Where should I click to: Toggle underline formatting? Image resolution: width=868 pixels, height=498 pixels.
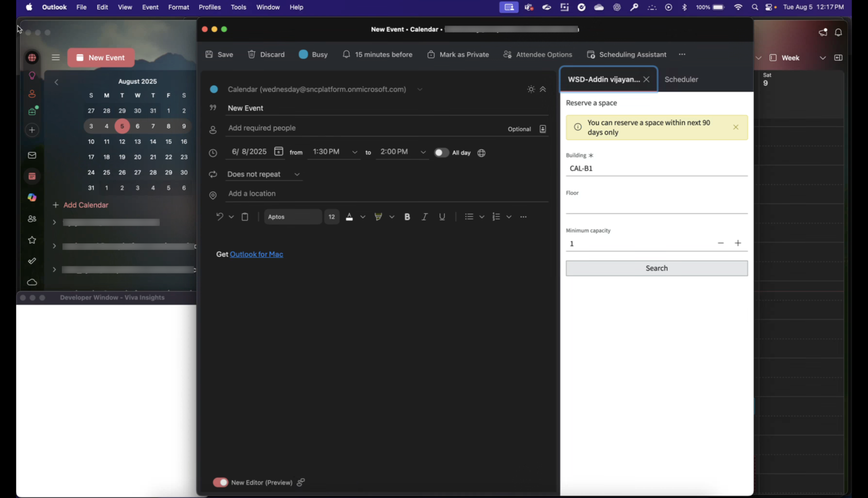tap(442, 217)
